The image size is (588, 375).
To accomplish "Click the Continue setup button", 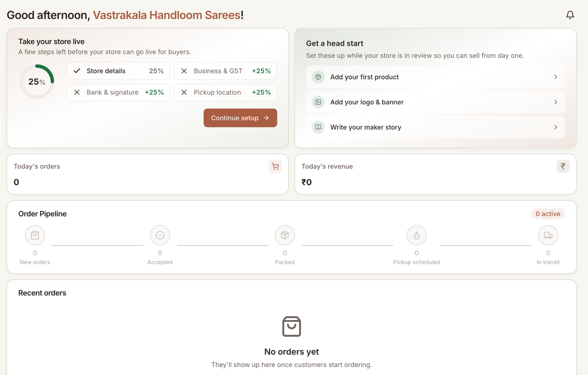I will (x=240, y=118).
